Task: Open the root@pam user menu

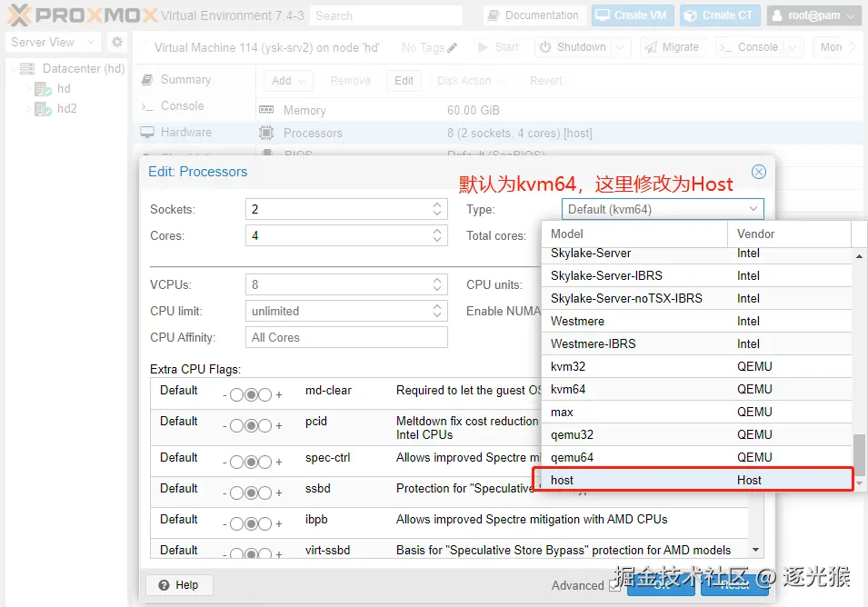Action: pos(813,15)
